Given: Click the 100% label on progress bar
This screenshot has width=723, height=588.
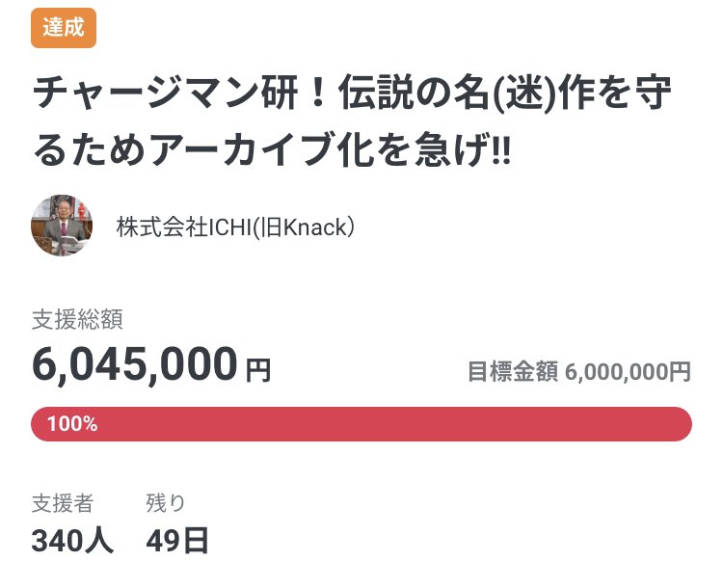Looking at the screenshot, I should [x=72, y=424].
